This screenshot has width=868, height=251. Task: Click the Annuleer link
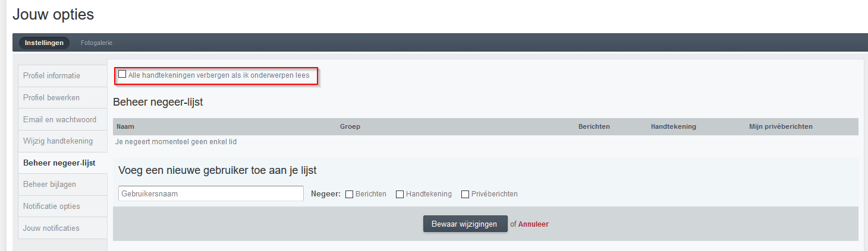[533, 224]
